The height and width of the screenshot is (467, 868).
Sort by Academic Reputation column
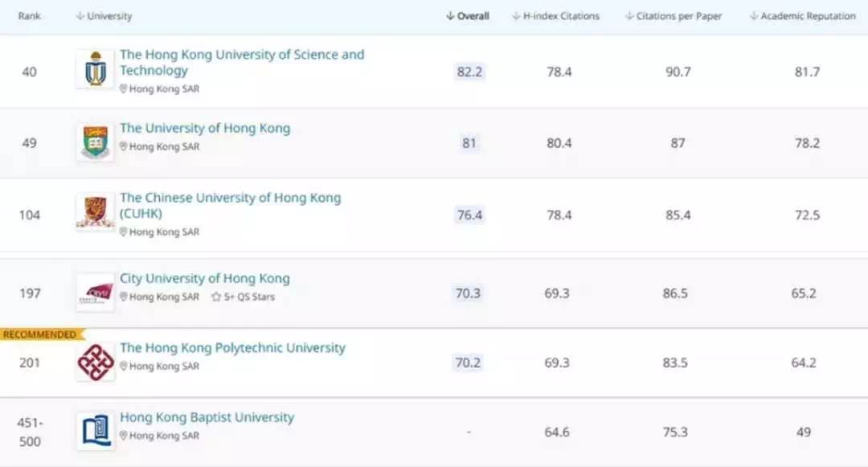[802, 16]
